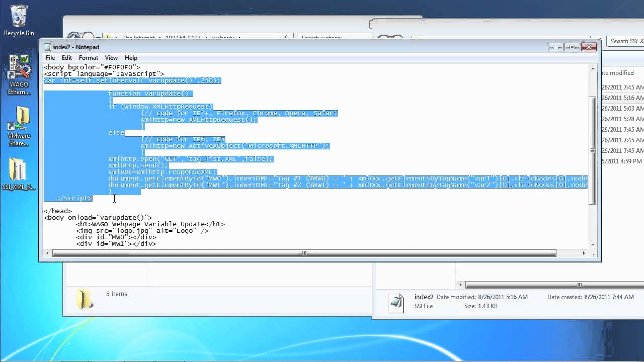Click the h1 'WAGO Webpage Variable Update' line
The height and width of the screenshot is (362, 644).
click(150, 224)
